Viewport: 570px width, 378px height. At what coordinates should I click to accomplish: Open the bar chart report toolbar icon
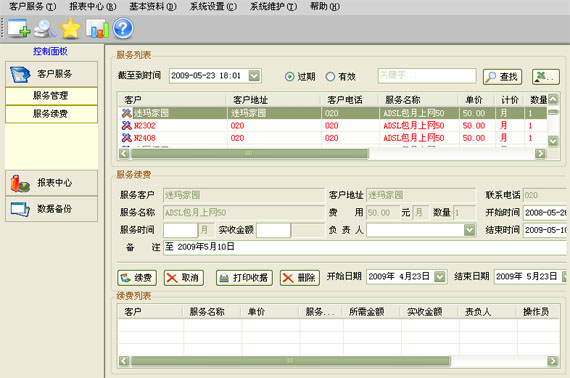97,29
